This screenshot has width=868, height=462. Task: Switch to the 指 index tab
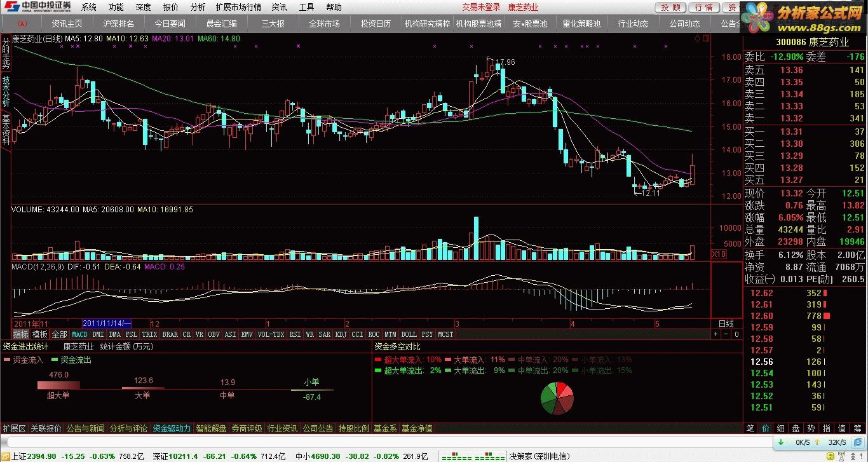tap(827, 428)
